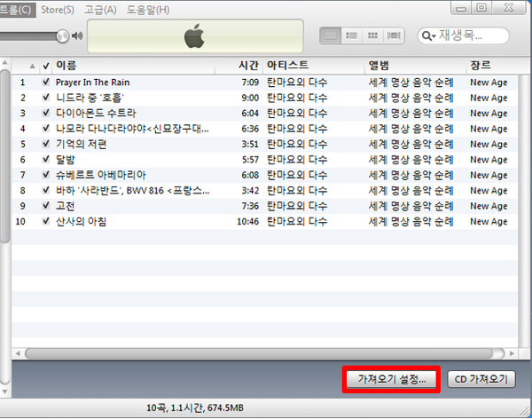Click the track number sort arrow
532x419 pixels.
click(32, 66)
